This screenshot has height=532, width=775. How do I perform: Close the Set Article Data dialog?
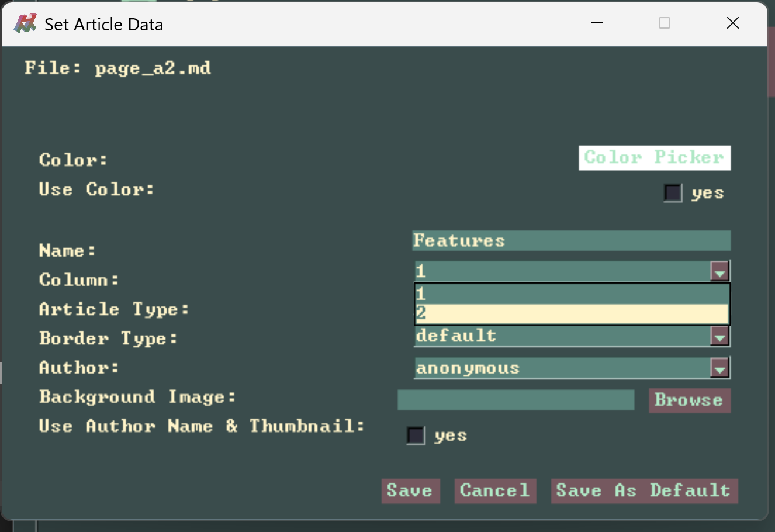(732, 23)
